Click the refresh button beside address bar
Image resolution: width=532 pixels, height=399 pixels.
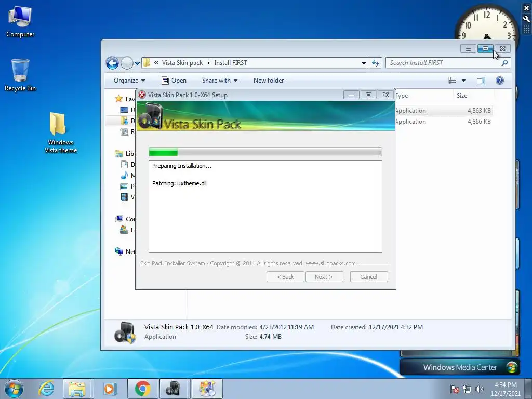(376, 63)
